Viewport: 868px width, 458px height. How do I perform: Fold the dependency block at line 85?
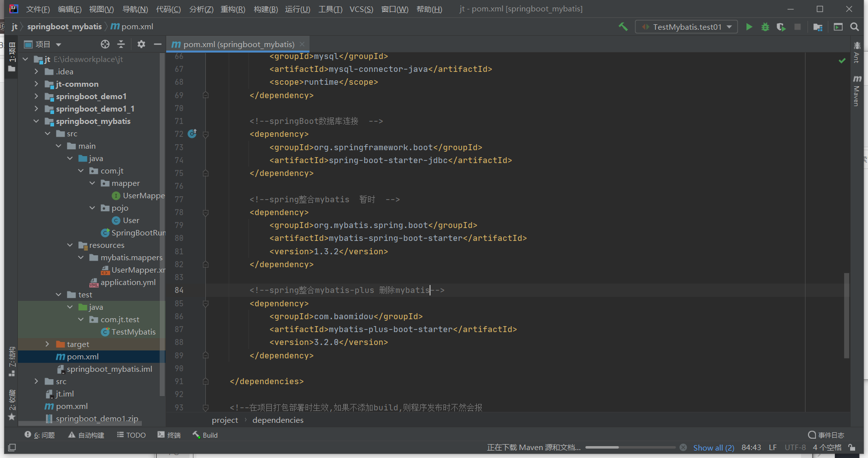coord(205,303)
